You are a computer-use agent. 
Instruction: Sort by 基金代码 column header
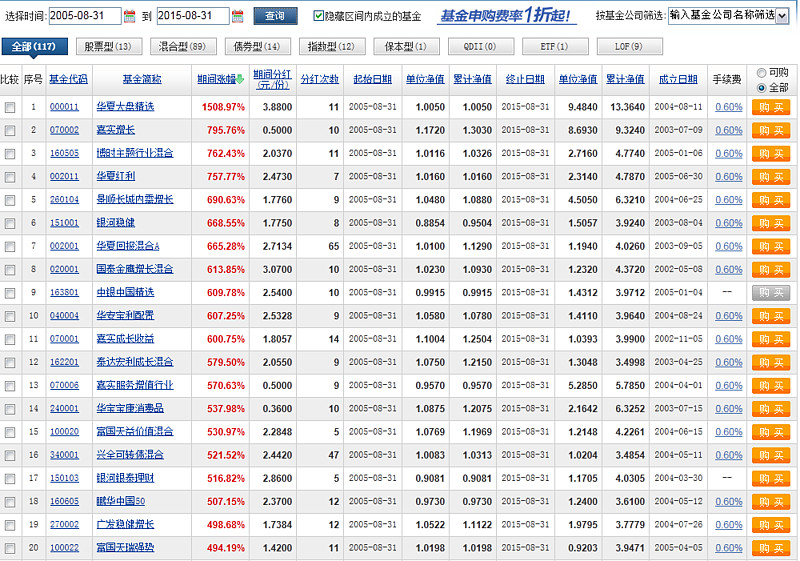(68, 79)
